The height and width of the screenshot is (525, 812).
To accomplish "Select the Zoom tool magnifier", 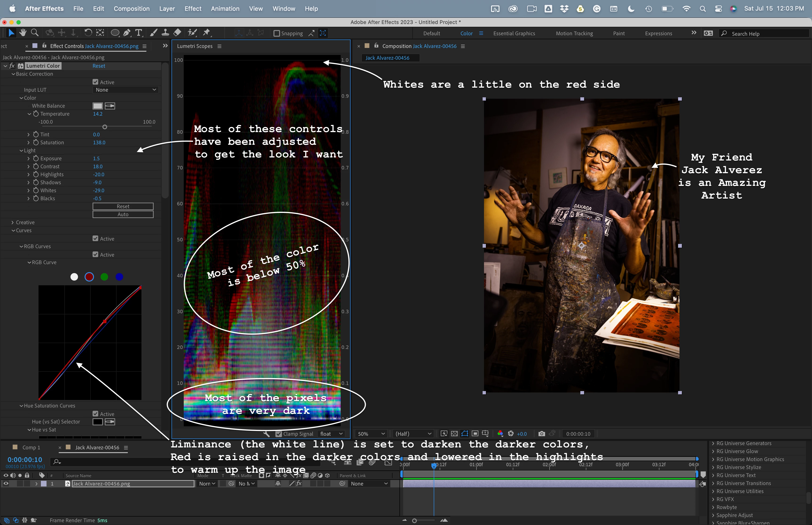I will coord(35,33).
